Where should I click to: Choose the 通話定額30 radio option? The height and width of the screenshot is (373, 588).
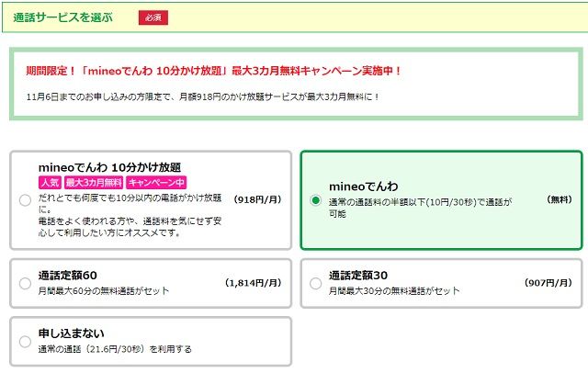coord(316,283)
